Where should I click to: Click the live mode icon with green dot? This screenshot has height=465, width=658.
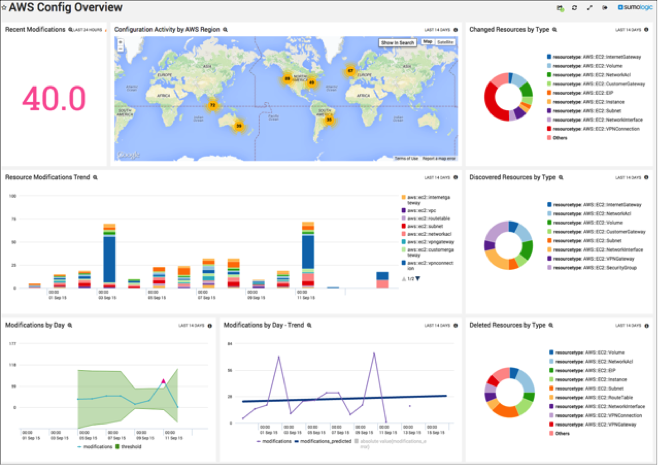click(x=560, y=8)
